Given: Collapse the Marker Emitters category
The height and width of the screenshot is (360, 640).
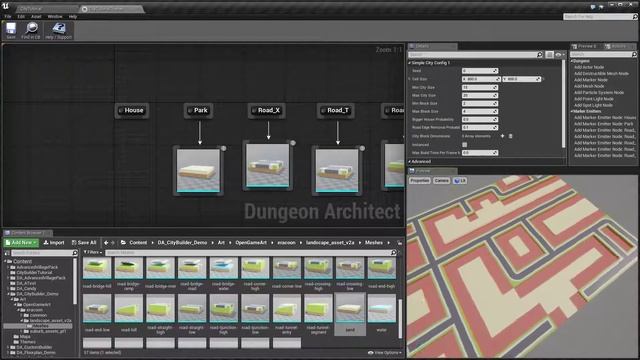Looking at the screenshot, I should (572, 111).
